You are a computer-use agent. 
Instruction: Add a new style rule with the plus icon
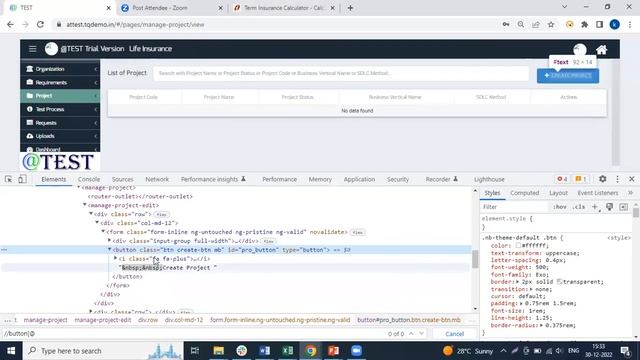595,207
